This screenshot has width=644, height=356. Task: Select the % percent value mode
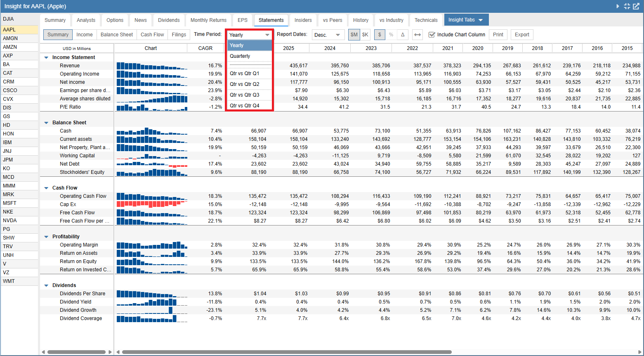391,35
